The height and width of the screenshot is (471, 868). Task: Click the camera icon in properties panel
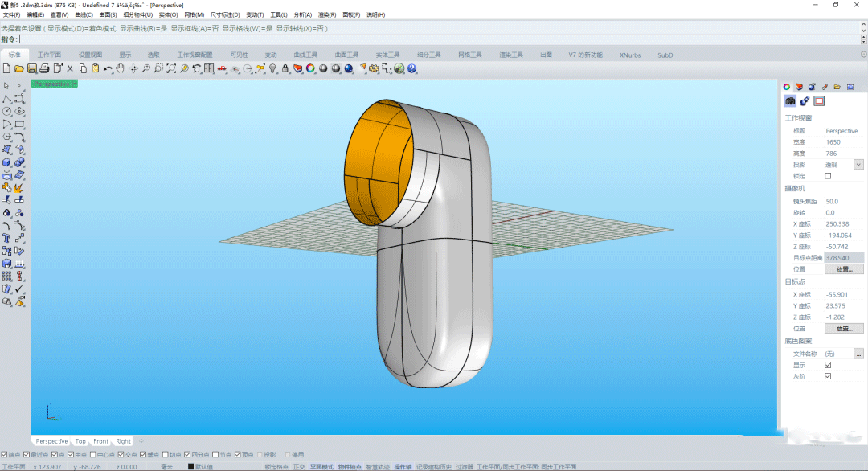(x=790, y=101)
